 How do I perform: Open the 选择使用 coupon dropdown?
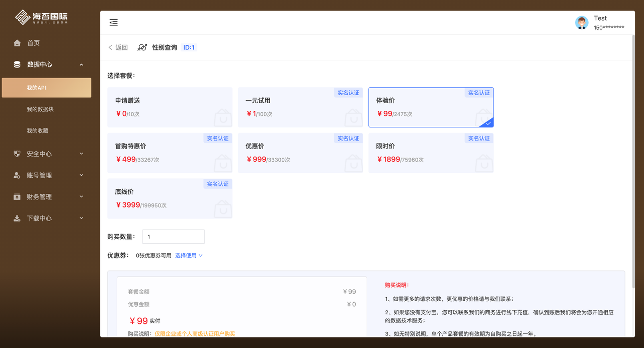click(x=189, y=255)
